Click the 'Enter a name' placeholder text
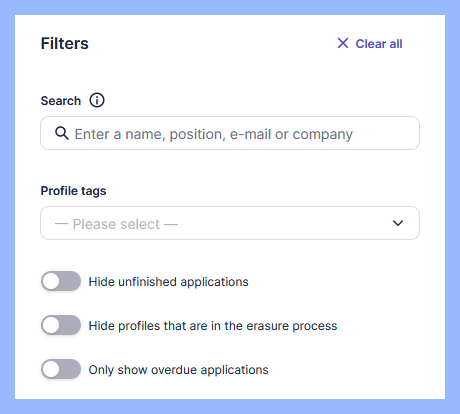 [214, 134]
